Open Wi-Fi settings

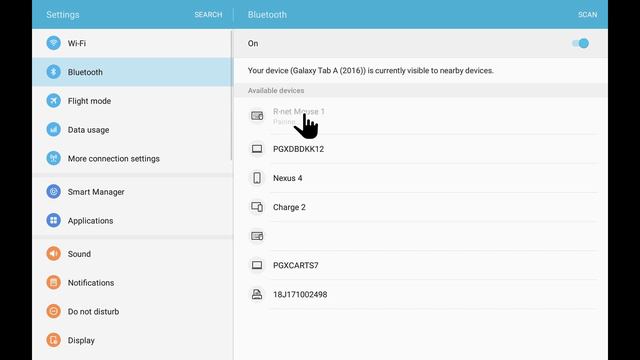132,43
